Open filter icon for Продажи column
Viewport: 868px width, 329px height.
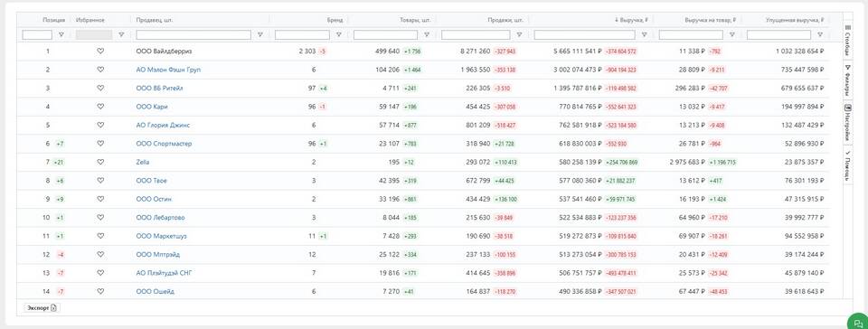tap(519, 34)
